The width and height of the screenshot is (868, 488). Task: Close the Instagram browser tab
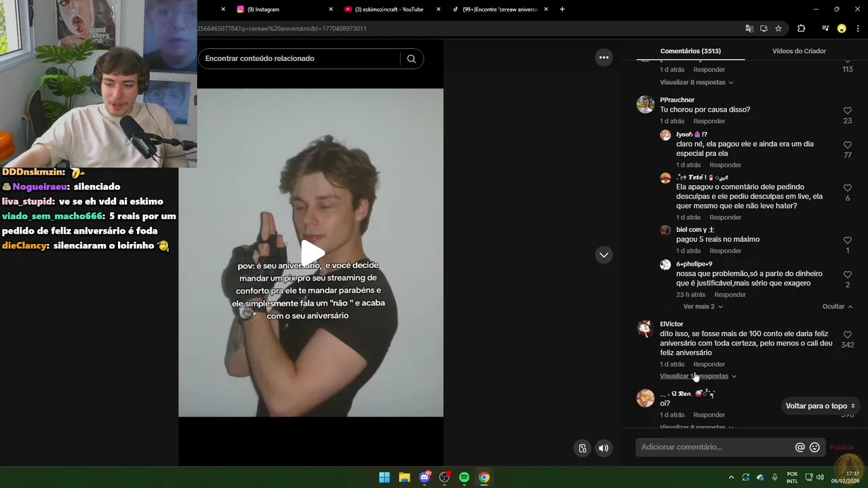331,9
